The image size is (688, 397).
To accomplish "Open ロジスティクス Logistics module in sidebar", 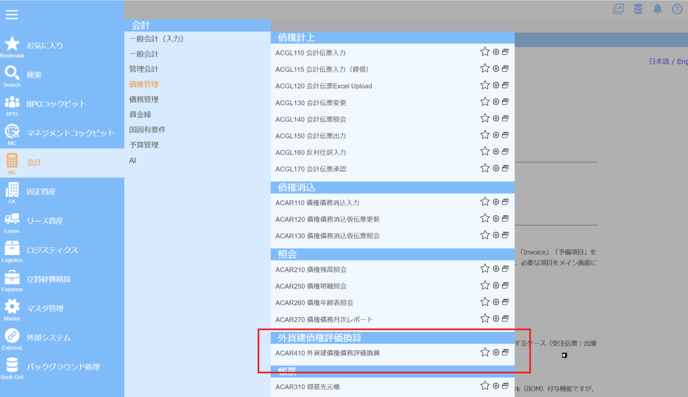I will [62, 250].
